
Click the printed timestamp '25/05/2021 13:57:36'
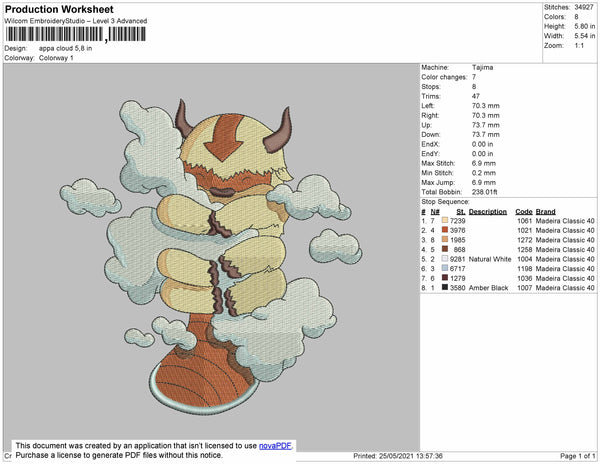411,456
